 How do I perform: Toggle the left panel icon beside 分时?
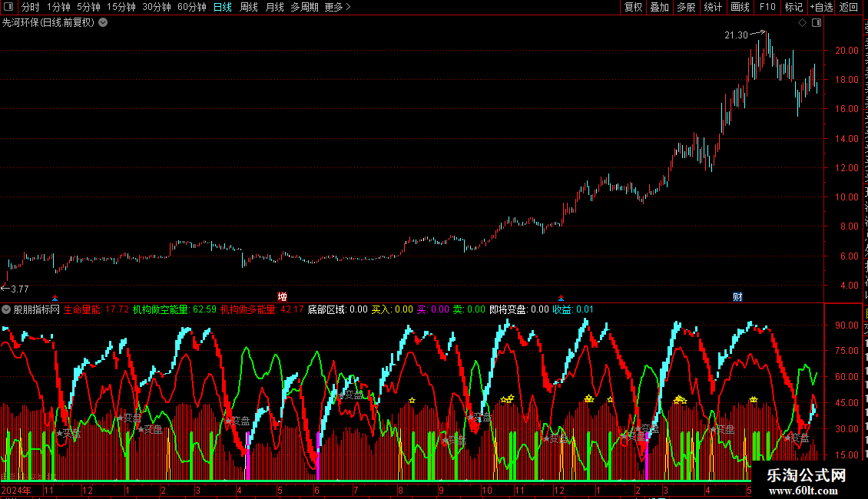coord(8,7)
